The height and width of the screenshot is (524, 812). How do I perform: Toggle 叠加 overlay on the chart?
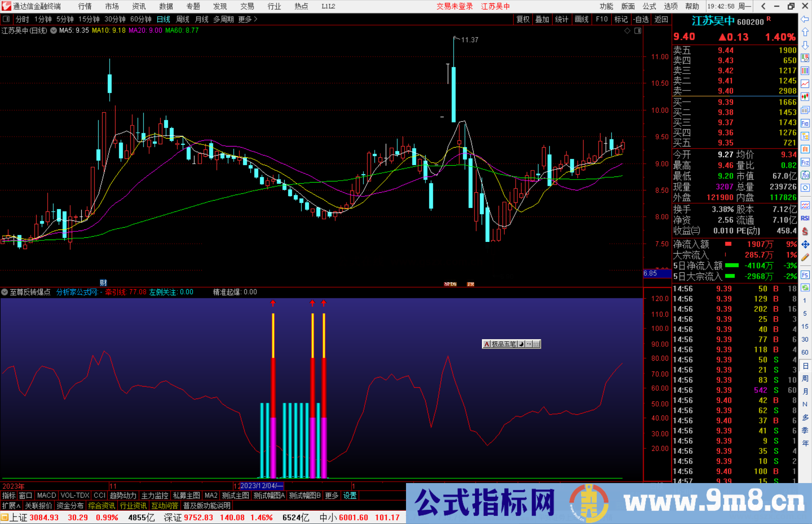(542, 19)
